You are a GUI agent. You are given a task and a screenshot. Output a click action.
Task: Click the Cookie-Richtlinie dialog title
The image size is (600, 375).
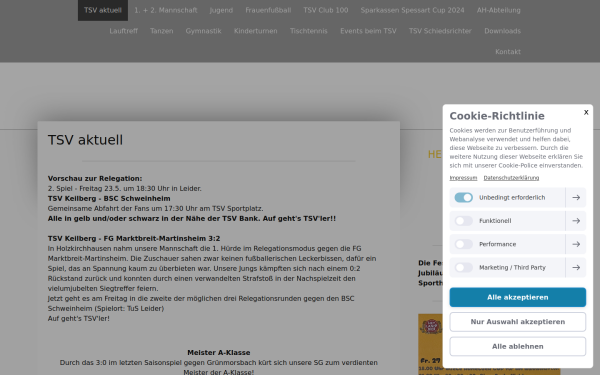click(497, 116)
